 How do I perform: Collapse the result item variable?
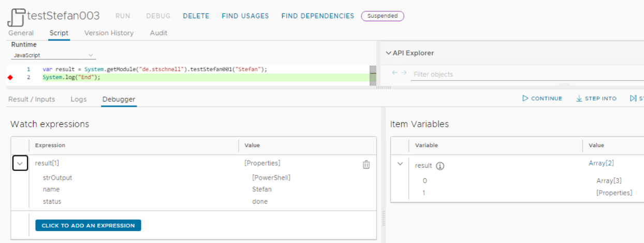[400, 164]
